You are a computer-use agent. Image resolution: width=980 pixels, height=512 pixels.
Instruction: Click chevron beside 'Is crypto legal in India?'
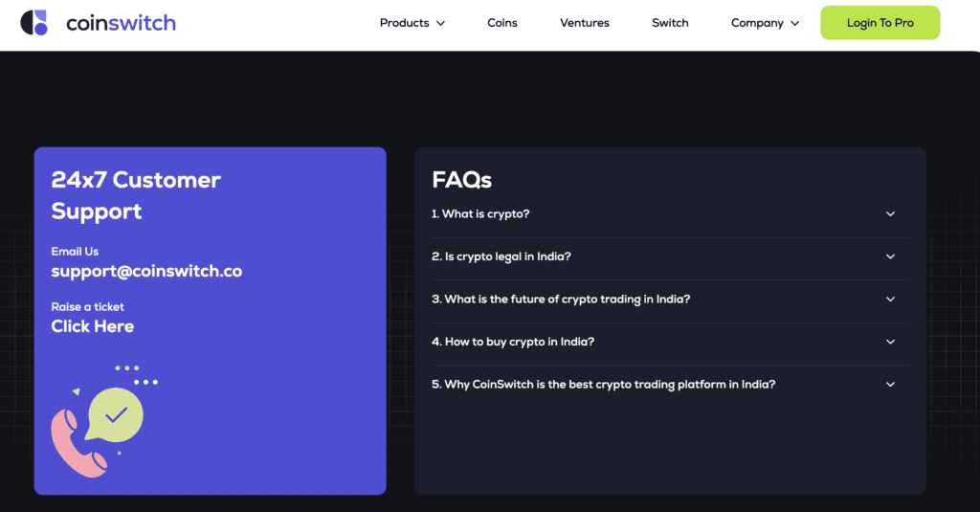(x=890, y=256)
